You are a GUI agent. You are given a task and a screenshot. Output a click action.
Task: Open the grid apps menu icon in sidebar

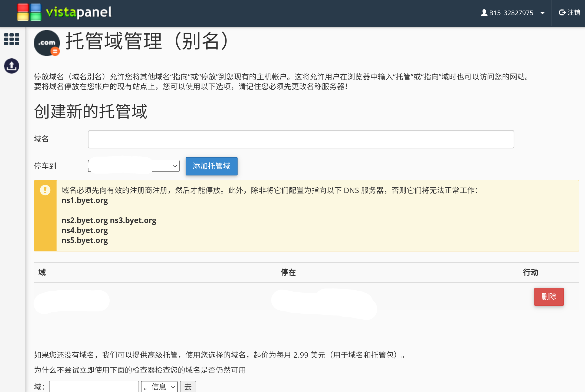(x=12, y=39)
